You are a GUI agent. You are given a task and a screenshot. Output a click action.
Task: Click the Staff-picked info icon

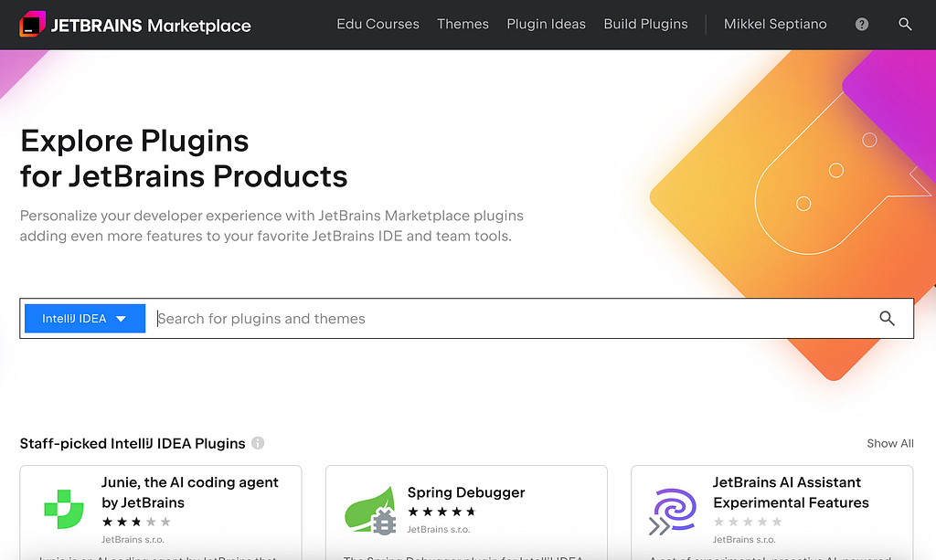point(258,443)
